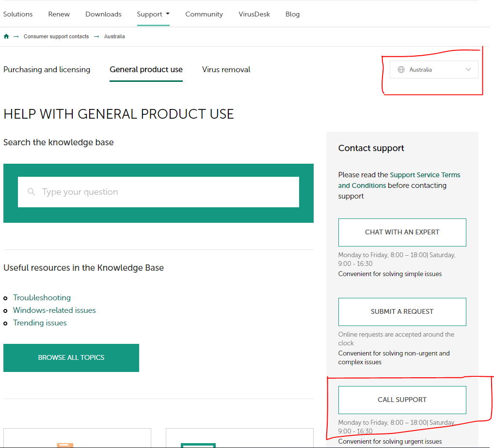
Task: Open the Windows-related issues link
Action: pos(54,310)
